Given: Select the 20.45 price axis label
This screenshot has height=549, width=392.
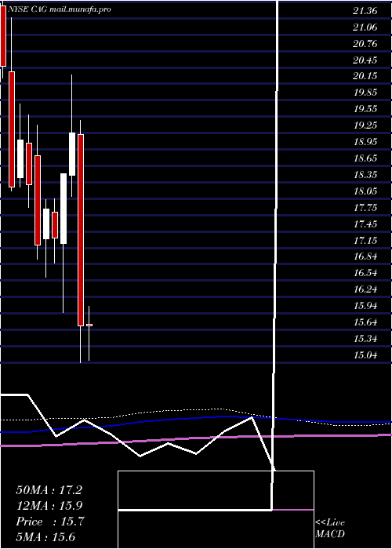Looking at the screenshot, I should pyautogui.click(x=365, y=60).
